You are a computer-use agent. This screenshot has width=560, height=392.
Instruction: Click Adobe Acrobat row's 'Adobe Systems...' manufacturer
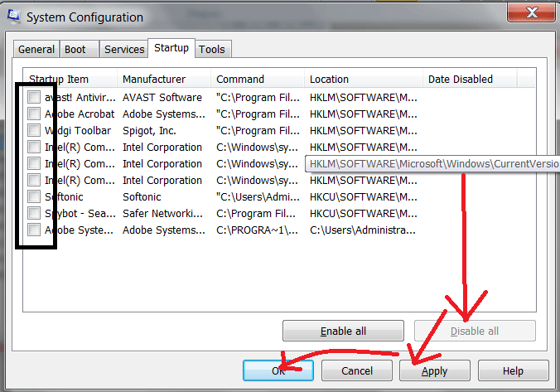164,114
